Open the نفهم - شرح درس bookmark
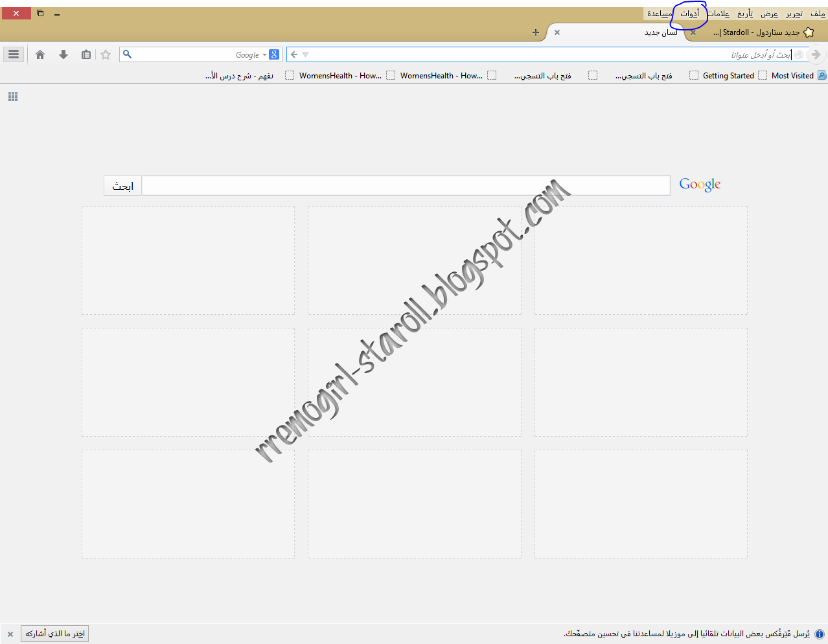Image resolution: width=828 pixels, height=644 pixels. (x=240, y=76)
